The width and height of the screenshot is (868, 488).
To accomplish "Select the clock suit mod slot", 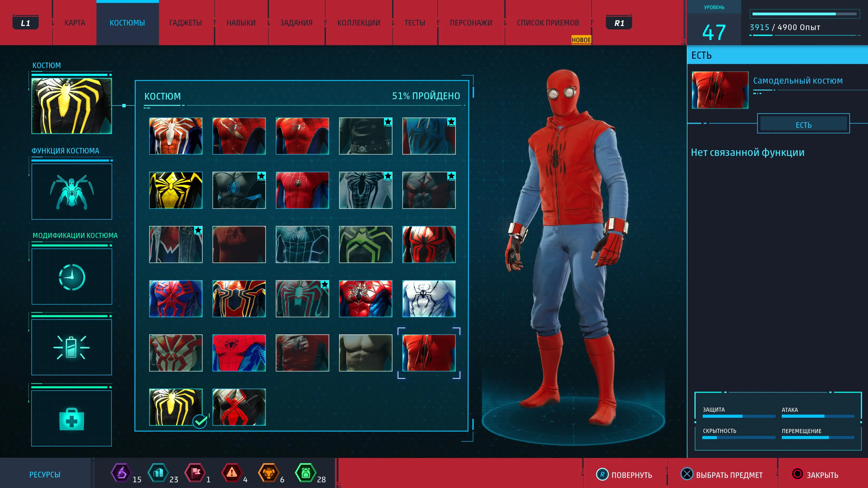I will click(x=72, y=277).
